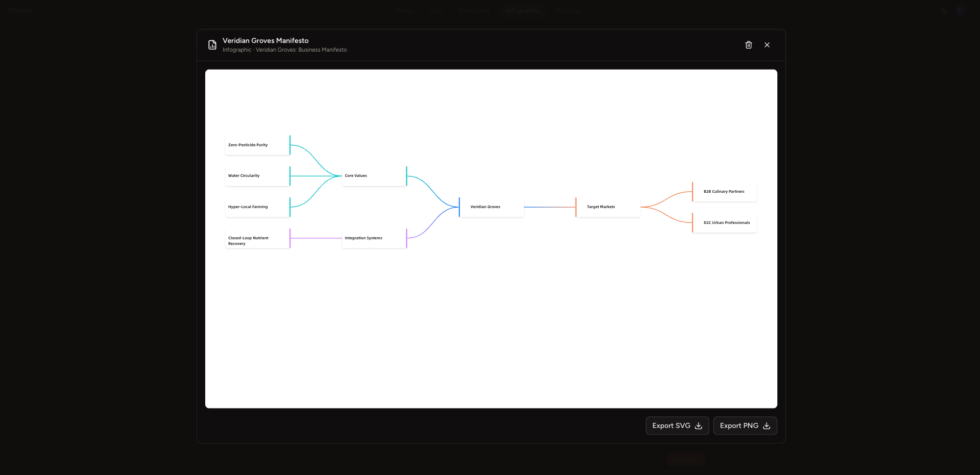Screen dimensions: 980x475
Task: Click the download icon on Export PNG
Action: (x=766, y=425)
